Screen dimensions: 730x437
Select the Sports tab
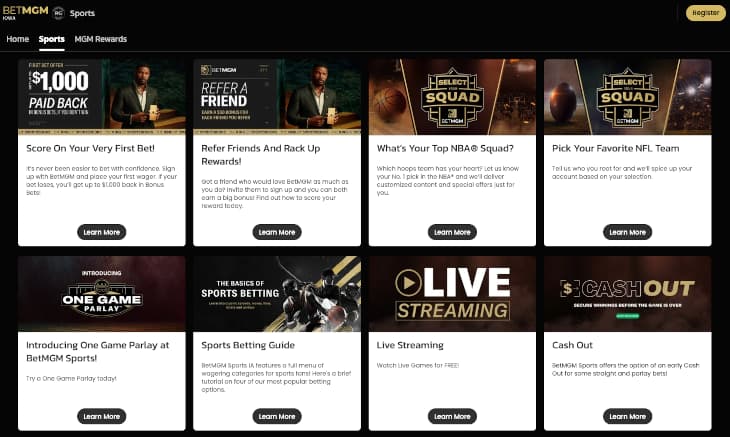pos(52,39)
